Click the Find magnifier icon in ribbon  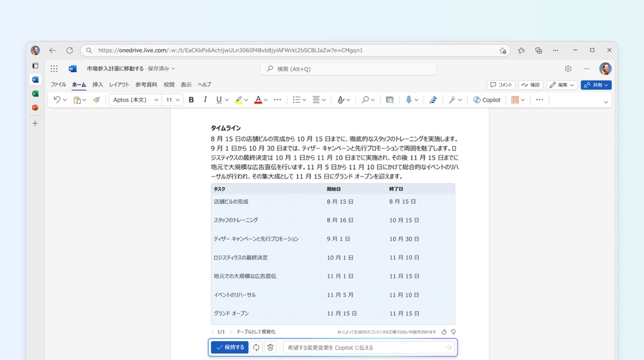tap(365, 100)
